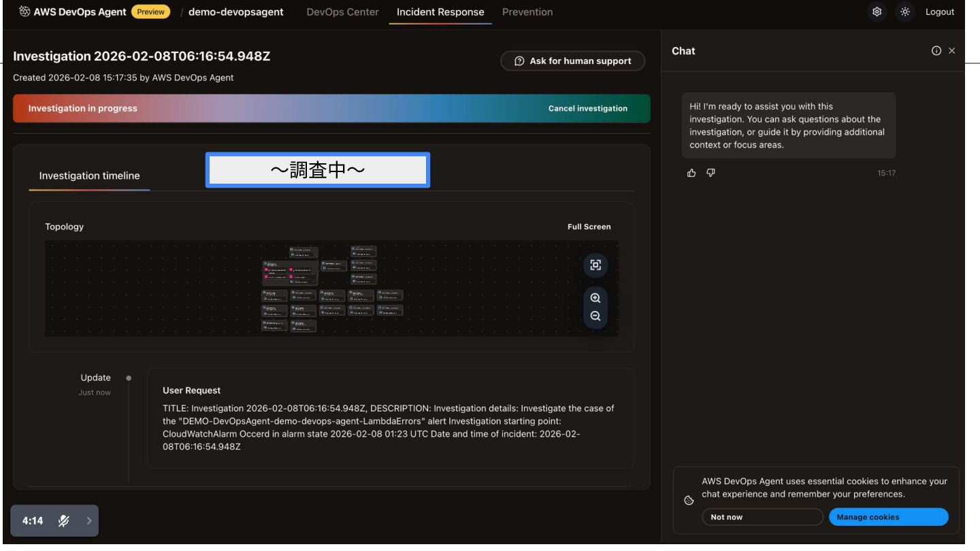Screen dimensions: 980x551
Task: Click the Topology section label
Action: (64, 227)
